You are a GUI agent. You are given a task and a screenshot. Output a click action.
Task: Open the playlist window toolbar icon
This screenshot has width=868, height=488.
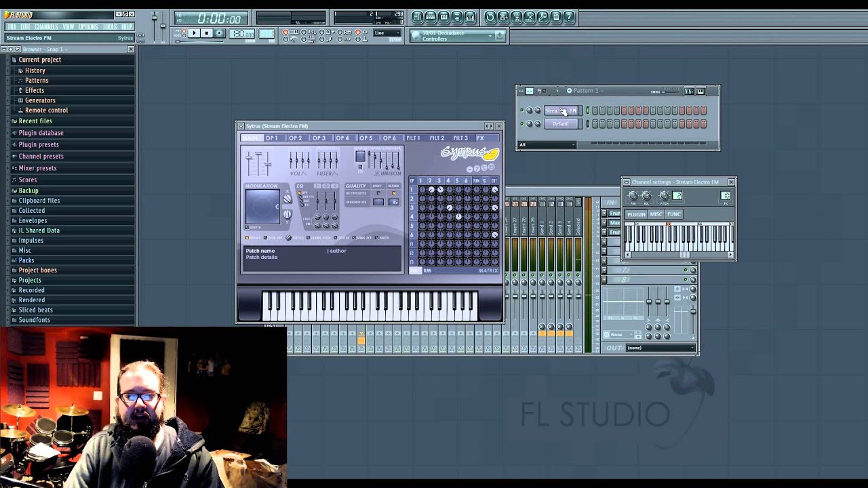coord(418,17)
